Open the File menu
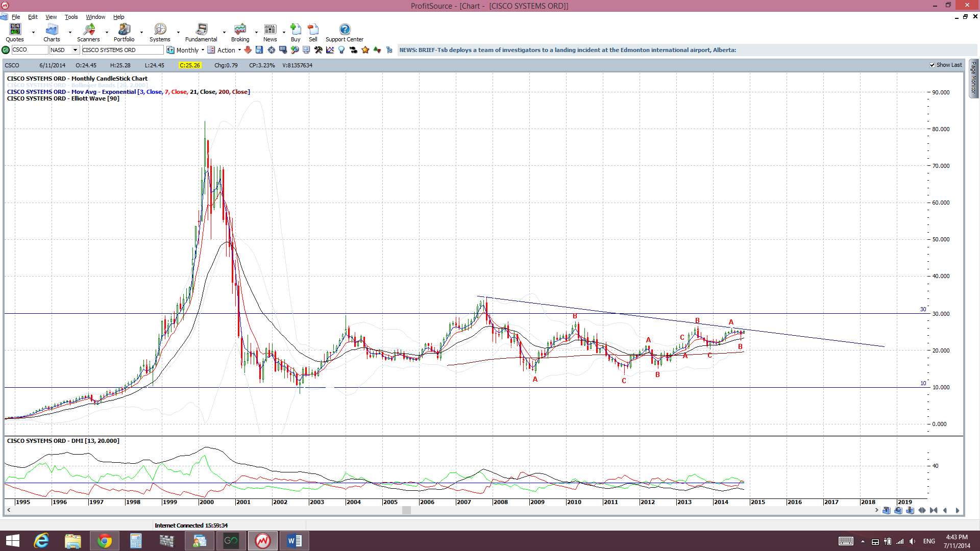Screen dimensions: 980x551 (x=16, y=17)
